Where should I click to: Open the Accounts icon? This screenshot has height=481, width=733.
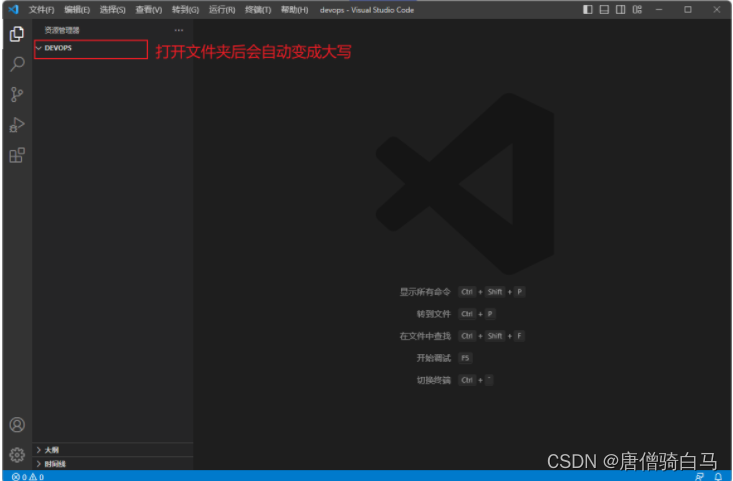tap(17, 424)
